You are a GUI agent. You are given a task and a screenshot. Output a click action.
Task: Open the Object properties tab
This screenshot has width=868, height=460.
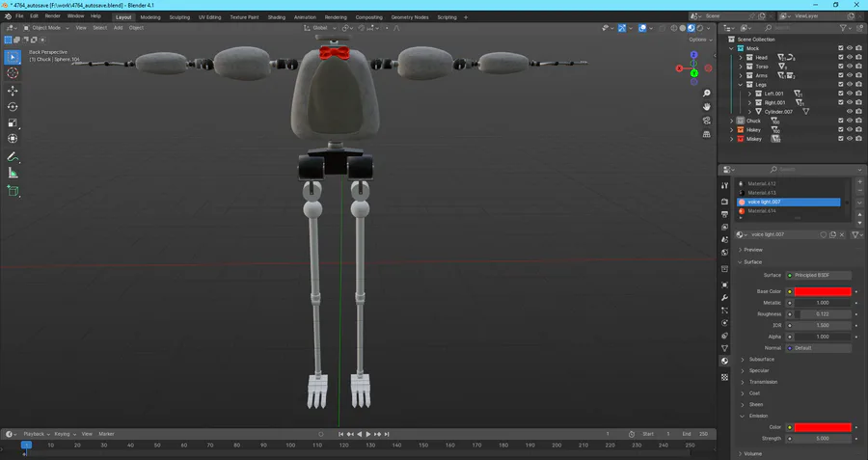[x=724, y=285]
